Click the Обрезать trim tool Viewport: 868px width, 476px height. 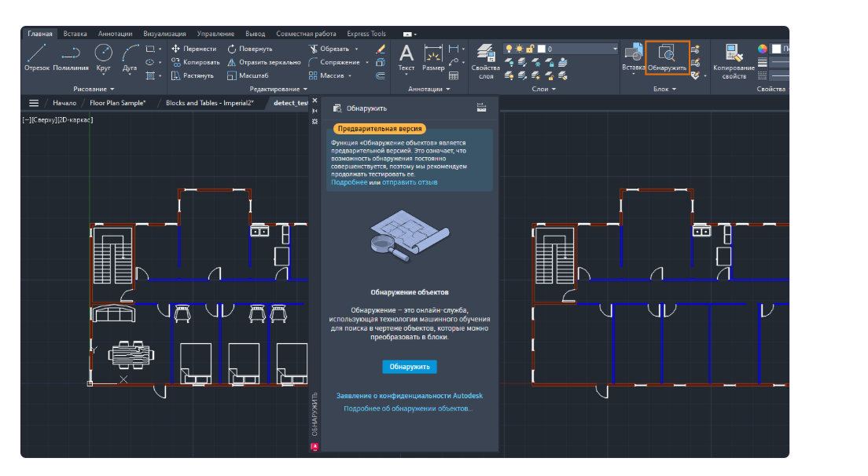pos(329,49)
